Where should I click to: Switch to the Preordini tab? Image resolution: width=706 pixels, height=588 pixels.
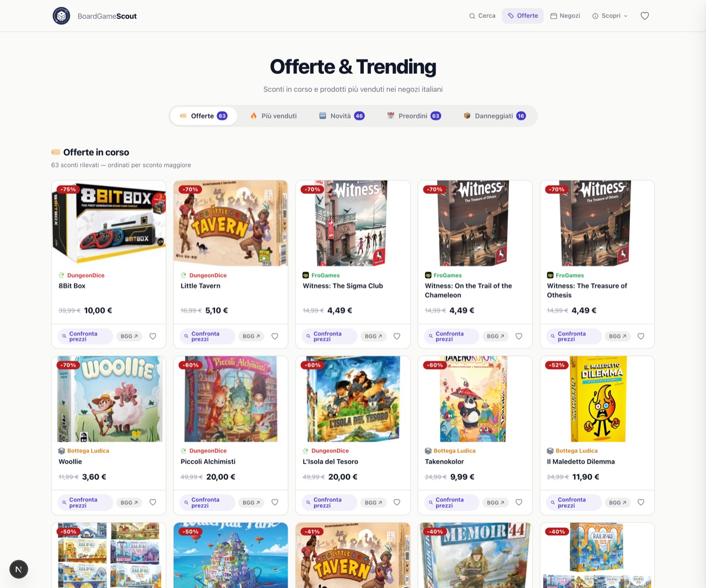[x=414, y=116]
